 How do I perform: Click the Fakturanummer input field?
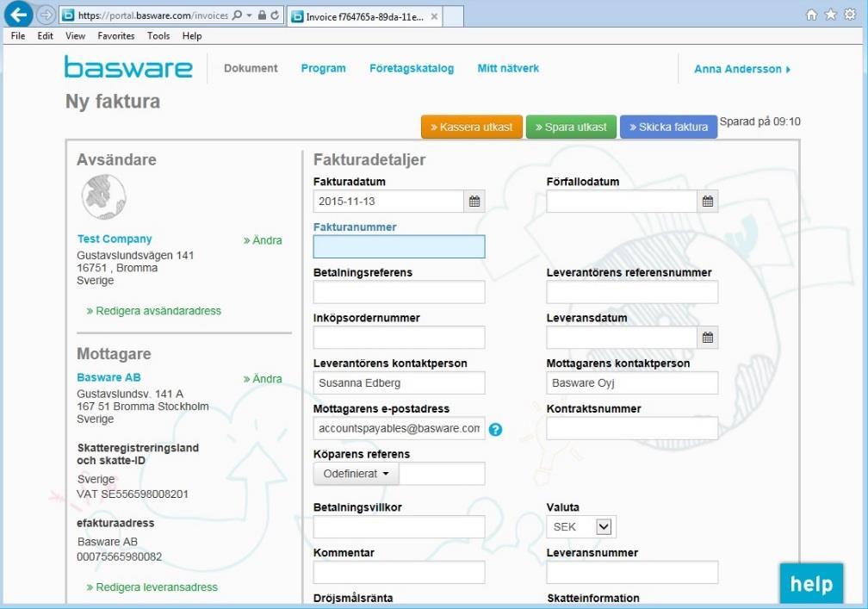400,247
